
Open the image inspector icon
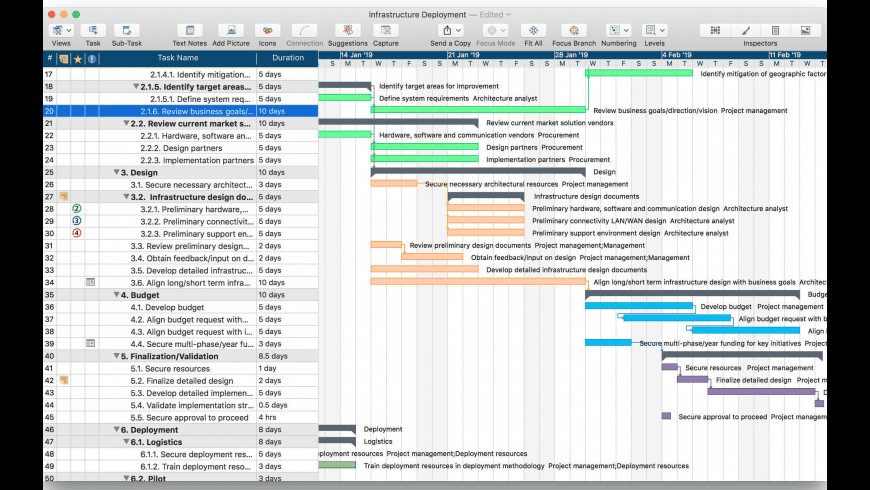(x=806, y=31)
